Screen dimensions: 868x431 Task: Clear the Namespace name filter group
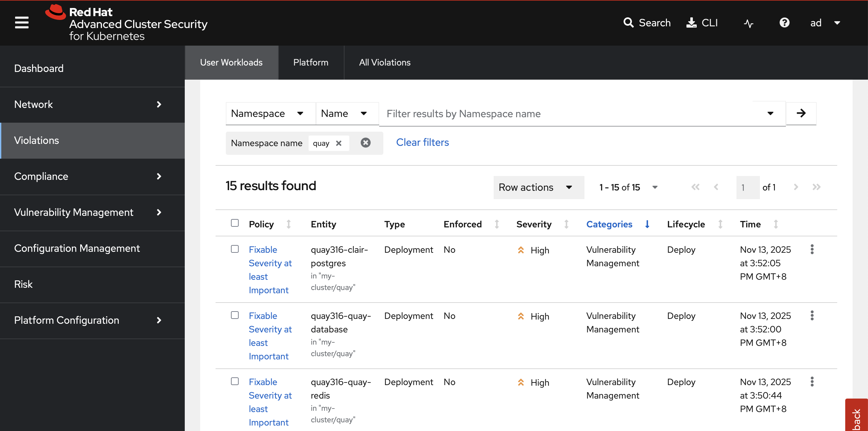tap(365, 143)
